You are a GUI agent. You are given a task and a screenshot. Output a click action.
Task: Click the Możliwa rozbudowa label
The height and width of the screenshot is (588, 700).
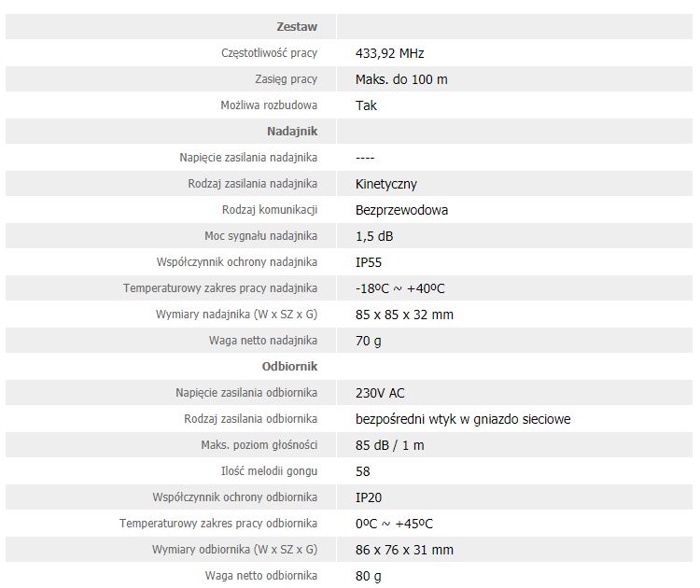[269, 105]
